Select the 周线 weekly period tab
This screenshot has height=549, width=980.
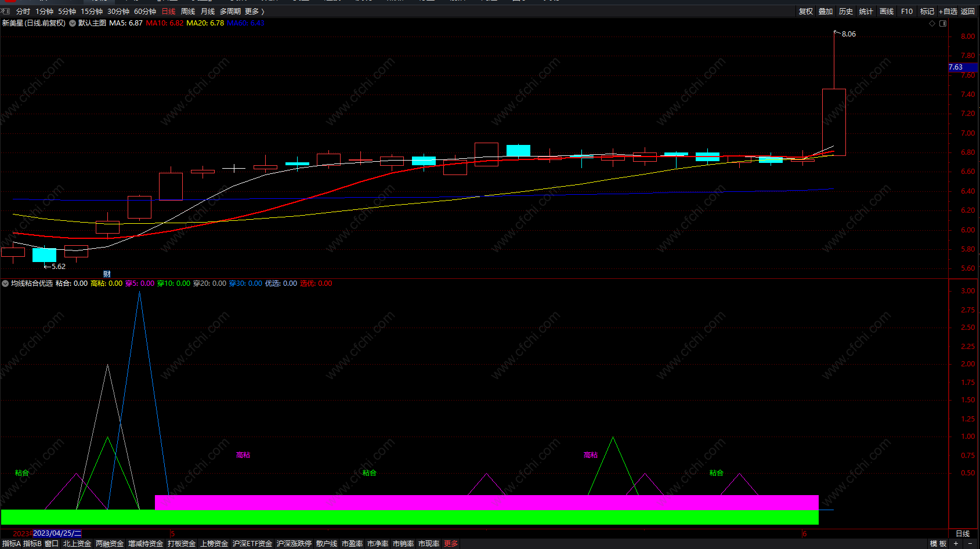(x=188, y=12)
